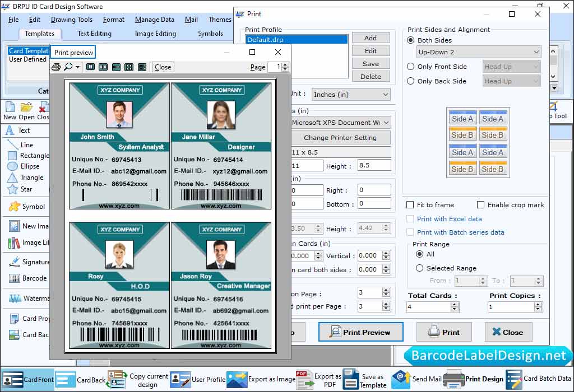The image size is (574, 392).
Task: Select the Triangle drawing tool
Action: (x=25, y=178)
